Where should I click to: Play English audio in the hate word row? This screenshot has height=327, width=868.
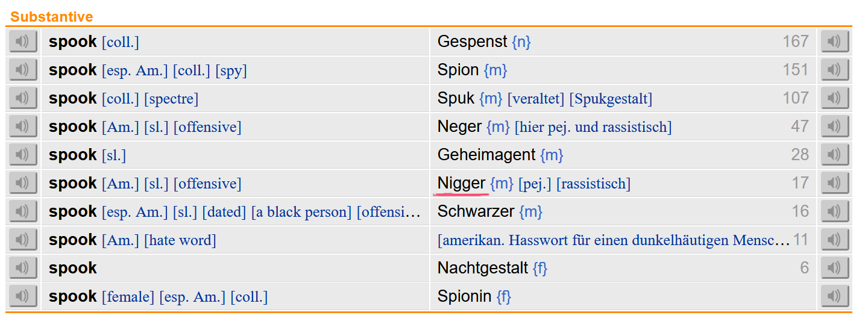click(x=23, y=240)
